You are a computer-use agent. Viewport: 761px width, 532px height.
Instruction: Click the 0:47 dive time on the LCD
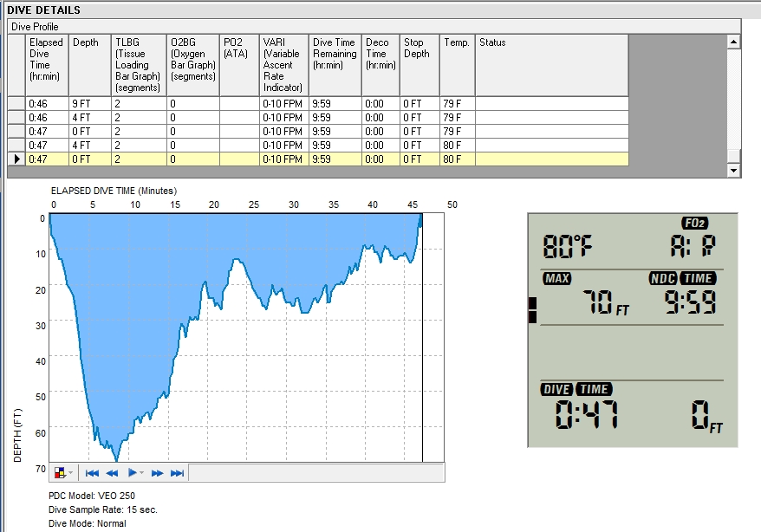(x=586, y=415)
